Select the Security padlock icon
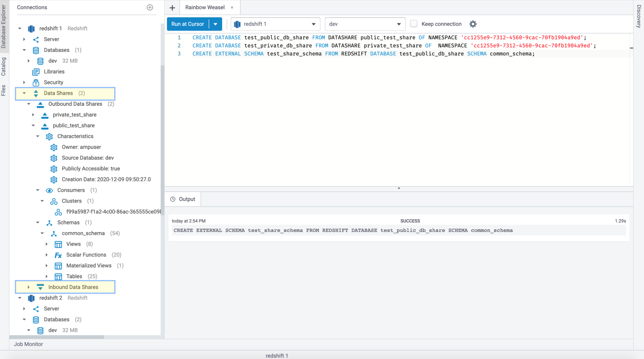The image size is (644, 359). pos(36,82)
